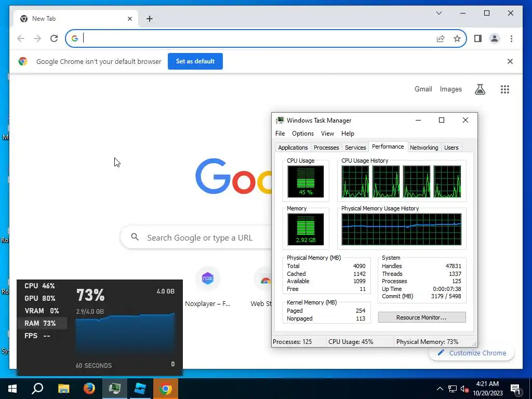
Task: Launch Firefox from the taskbar
Action: click(89, 389)
